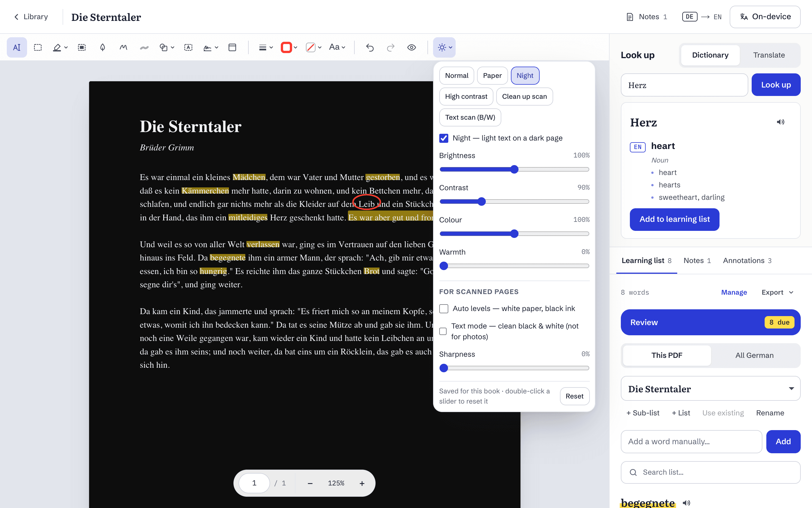Click Add to learning list

(x=674, y=219)
